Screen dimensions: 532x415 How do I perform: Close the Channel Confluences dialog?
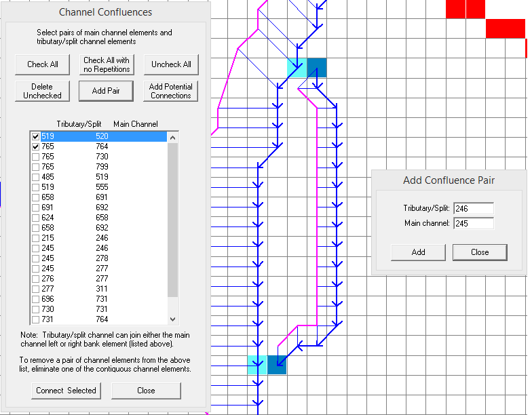click(x=146, y=391)
